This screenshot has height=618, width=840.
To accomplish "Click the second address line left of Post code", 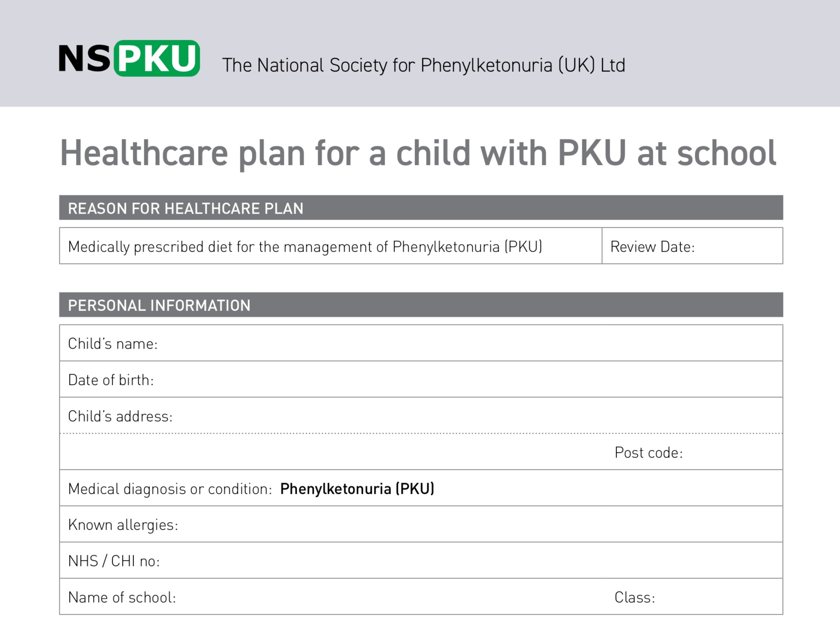I will 333,452.
